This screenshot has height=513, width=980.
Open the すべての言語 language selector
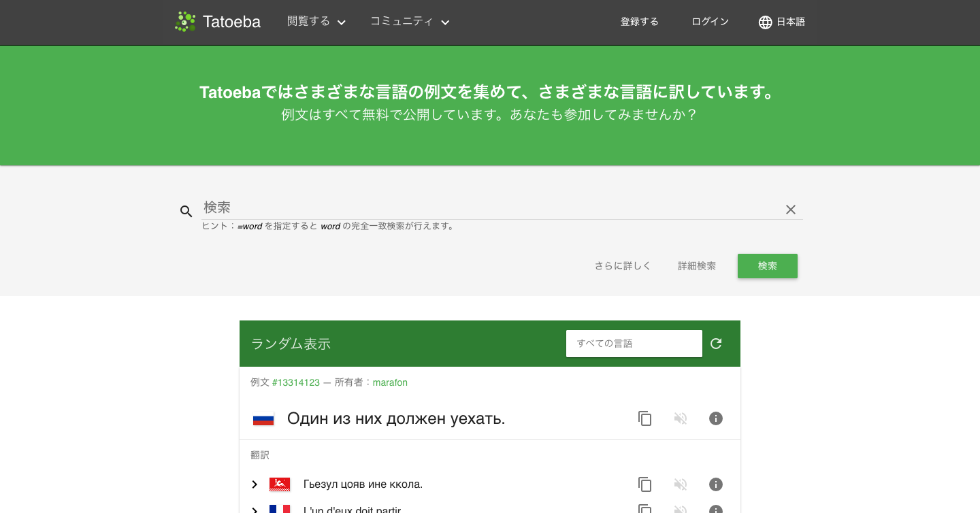tap(634, 344)
